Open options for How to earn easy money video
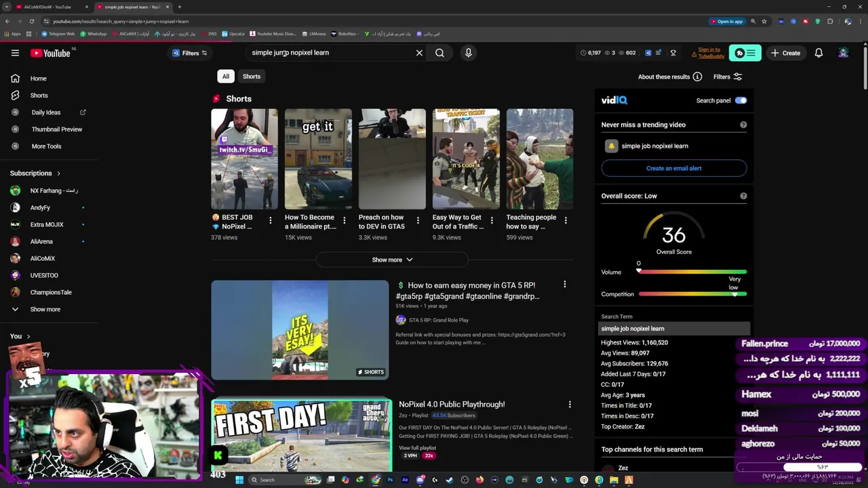 point(564,285)
